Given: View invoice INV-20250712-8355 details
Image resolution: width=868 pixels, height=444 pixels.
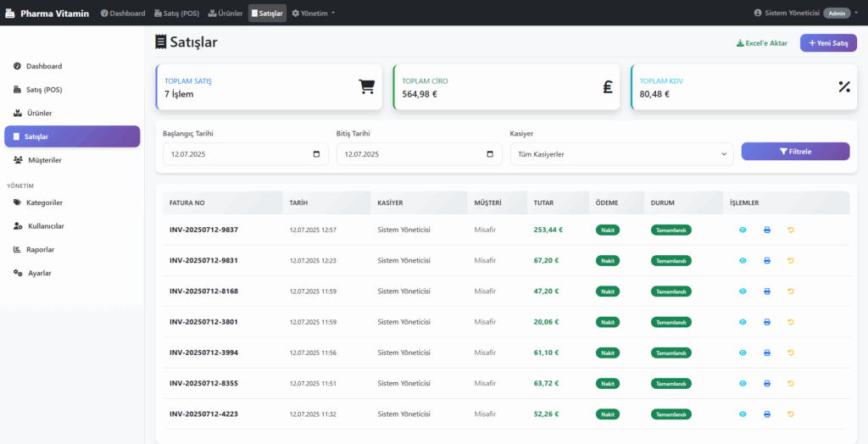Looking at the screenshot, I should click(x=743, y=383).
